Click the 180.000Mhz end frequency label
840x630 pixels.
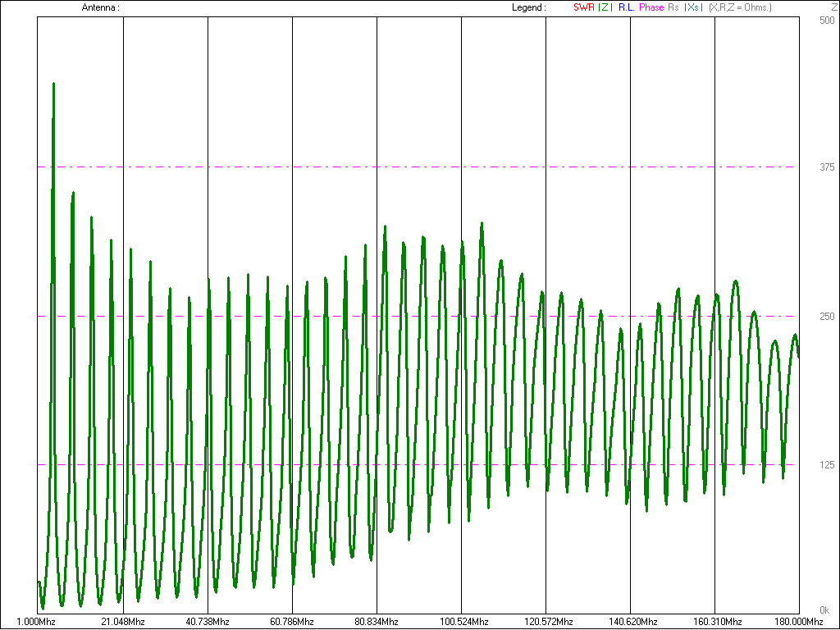point(799,622)
